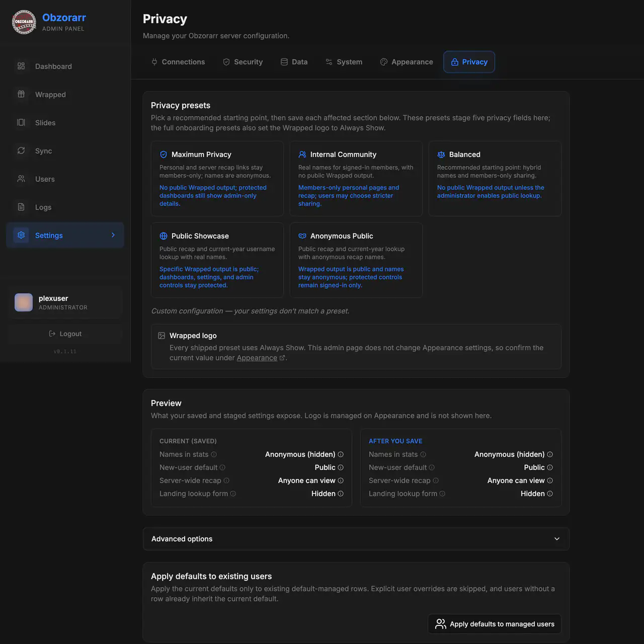
Task: Open the Users page from sidebar
Action: [x=65, y=179]
